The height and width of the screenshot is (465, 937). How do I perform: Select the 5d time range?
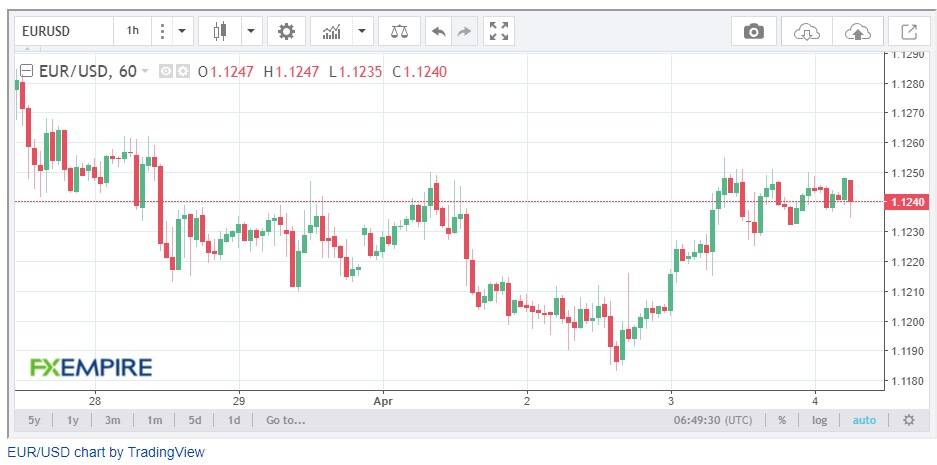195,420
